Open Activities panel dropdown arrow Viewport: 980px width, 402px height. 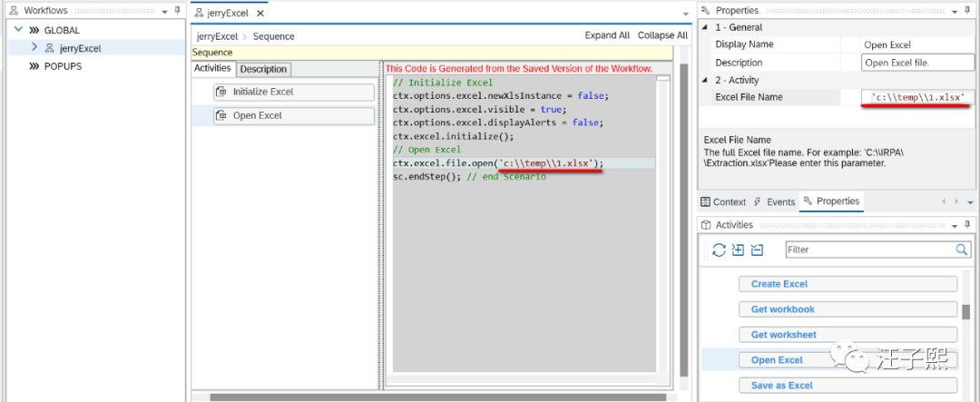(x=955, y=226)
